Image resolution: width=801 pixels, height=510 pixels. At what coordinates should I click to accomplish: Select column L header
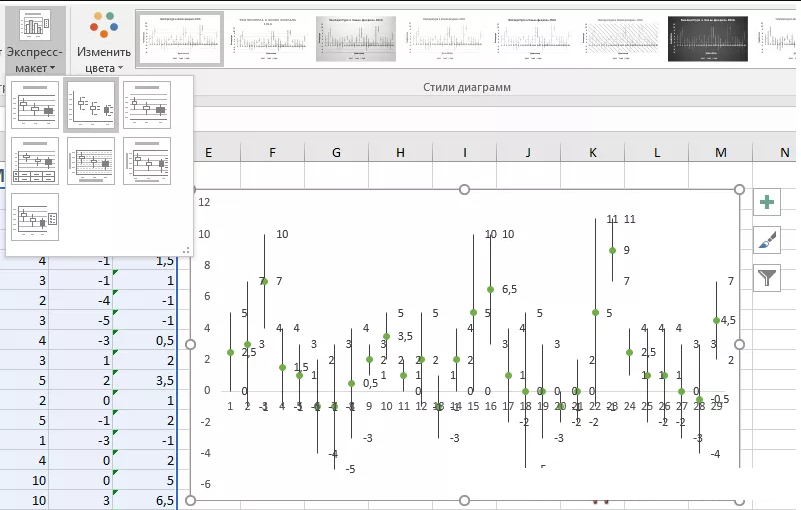657,152
